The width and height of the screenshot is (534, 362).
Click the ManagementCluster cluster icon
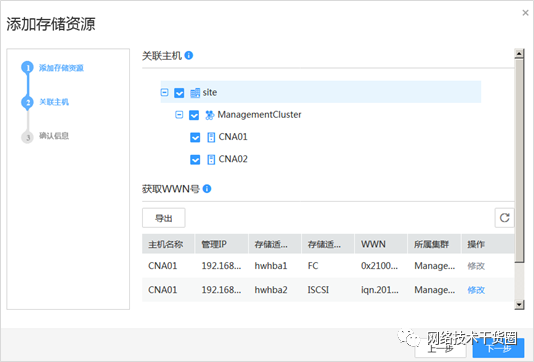(209, 115)
